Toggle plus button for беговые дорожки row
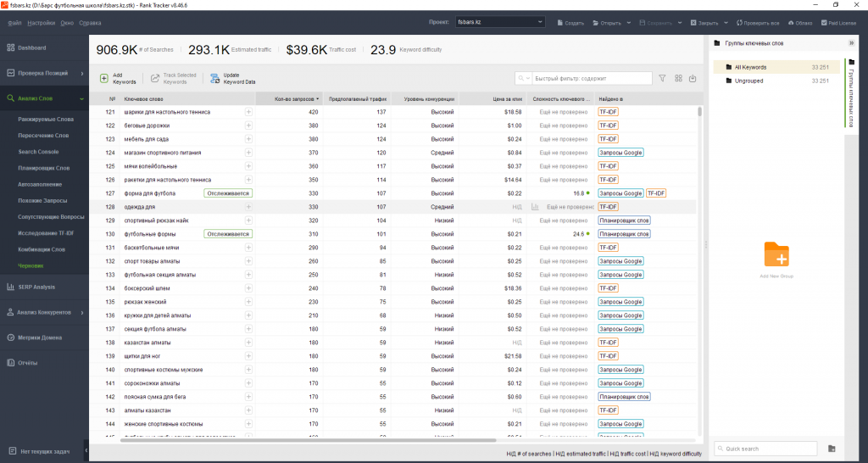 point(248,125)
